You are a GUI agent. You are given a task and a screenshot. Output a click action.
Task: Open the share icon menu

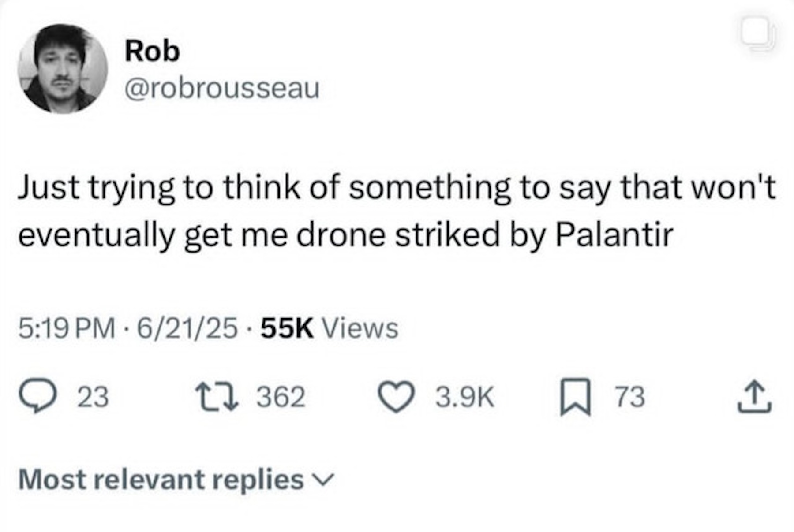click(x=755, y=396)
